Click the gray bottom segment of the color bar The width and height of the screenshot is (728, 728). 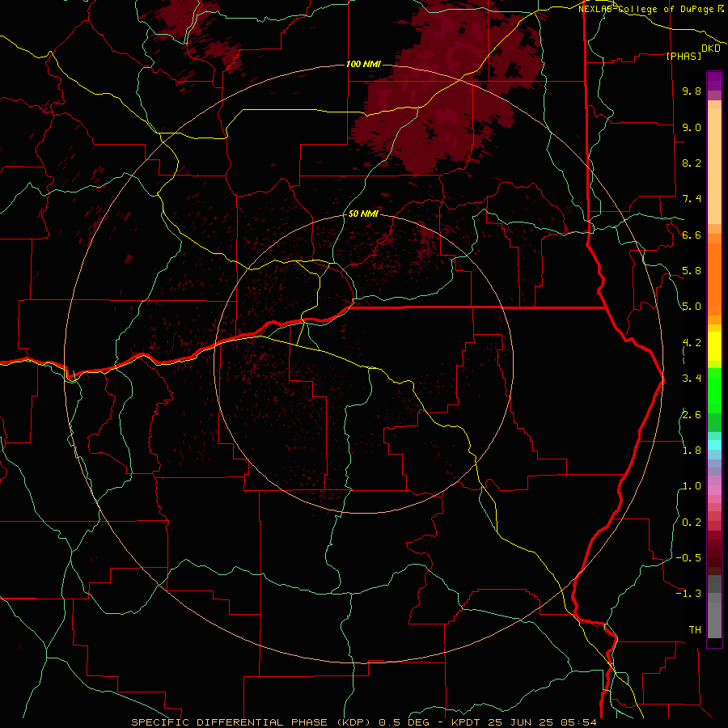(714, 620)
